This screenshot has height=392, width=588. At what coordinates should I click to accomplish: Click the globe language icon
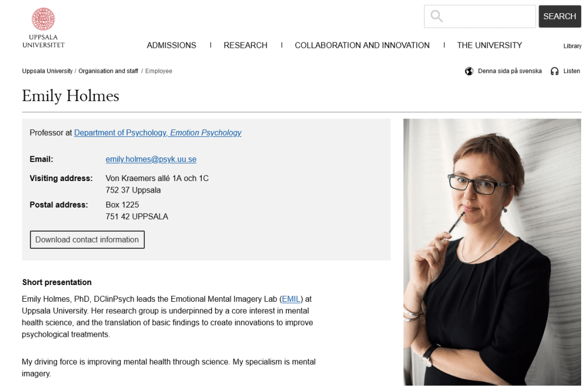(469, 71)
